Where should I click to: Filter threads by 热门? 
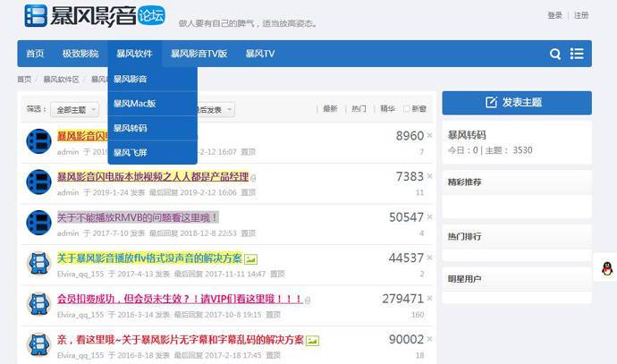(x=359, y=109)
